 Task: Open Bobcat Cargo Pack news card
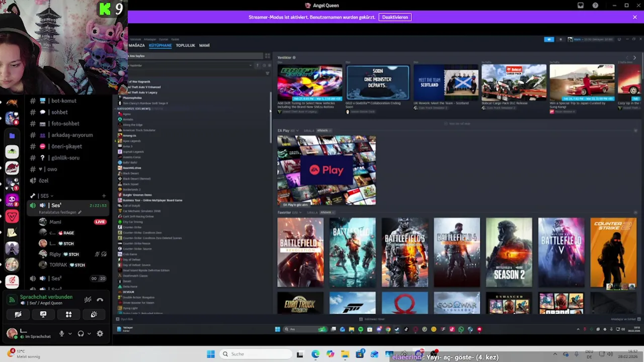(514, 82)
